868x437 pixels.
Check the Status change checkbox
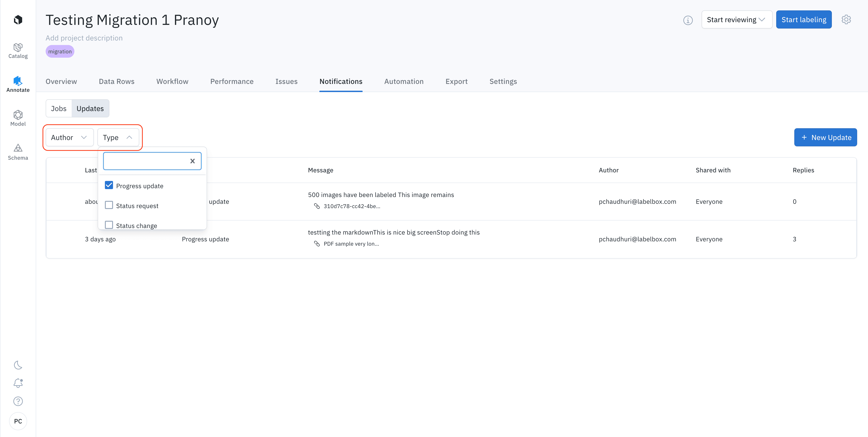click(109, 225)
